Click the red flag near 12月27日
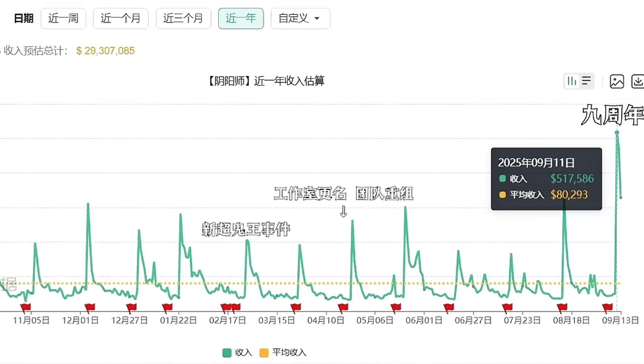This screenshot has width=644, height=364. (131, 308)
